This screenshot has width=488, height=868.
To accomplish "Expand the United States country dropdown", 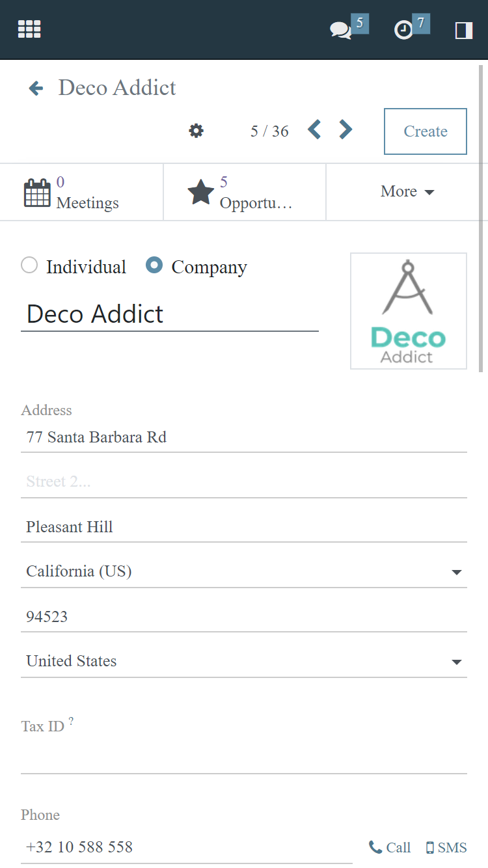I will coord(456,662).
